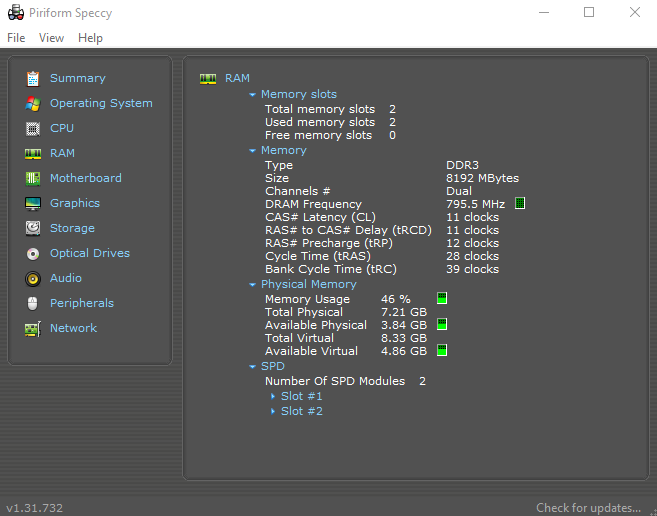The width and height of the screenshot is (657, 516).
Task: Select the Motherboard section
Action: (x=85, y=178)
